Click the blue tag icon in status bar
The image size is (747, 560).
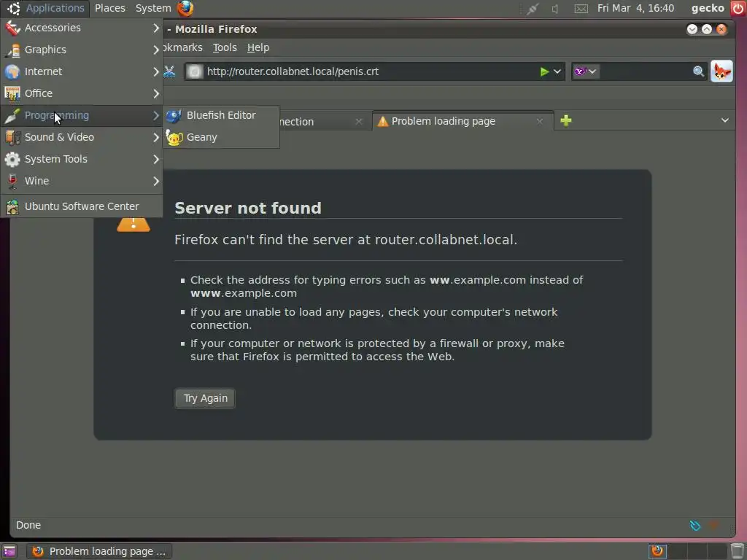click(x=695, y=525)
